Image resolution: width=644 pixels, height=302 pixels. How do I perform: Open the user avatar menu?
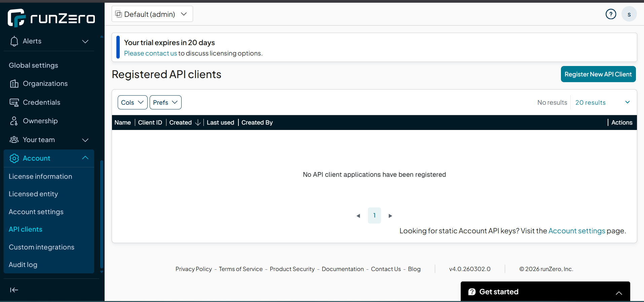coord(629,14)
